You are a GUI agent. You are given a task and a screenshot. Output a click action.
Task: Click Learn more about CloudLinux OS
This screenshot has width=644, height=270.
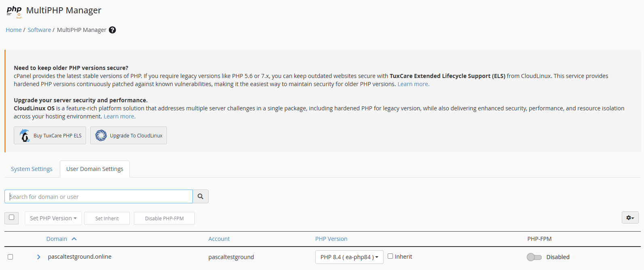pos(119,116)
